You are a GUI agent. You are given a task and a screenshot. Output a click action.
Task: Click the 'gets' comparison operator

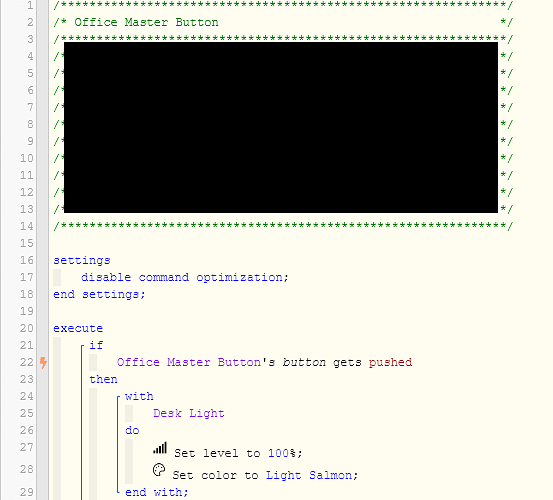(x=347, y=362)
